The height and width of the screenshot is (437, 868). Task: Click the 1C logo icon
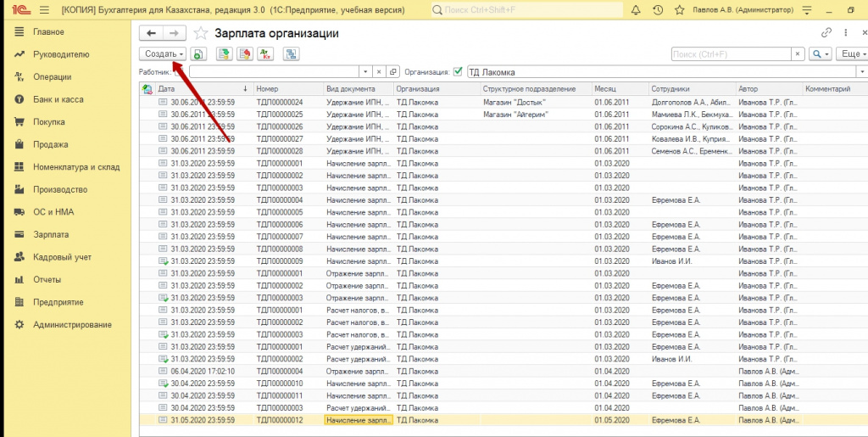(23, 10)
